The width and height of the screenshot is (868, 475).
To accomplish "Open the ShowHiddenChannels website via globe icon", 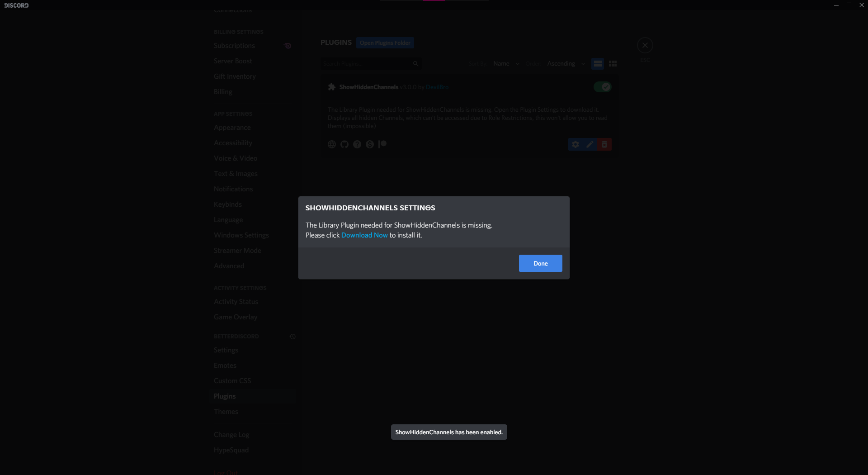I will [331, 144].
